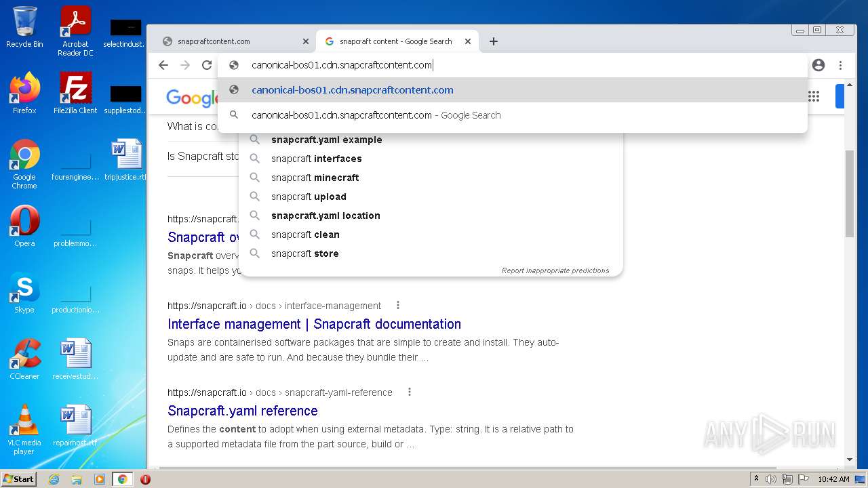868x488 pixels.
Task: Close the snapcraft content Google Search tab
Action: (x=467, y=41)
